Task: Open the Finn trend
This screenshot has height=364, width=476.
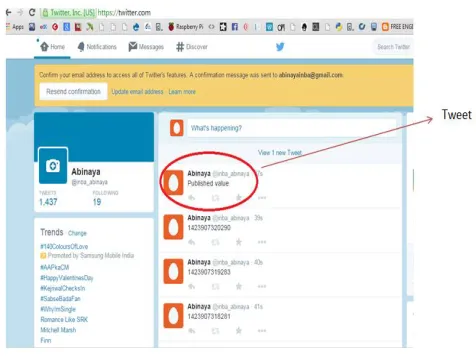Action: click(46, 340)
